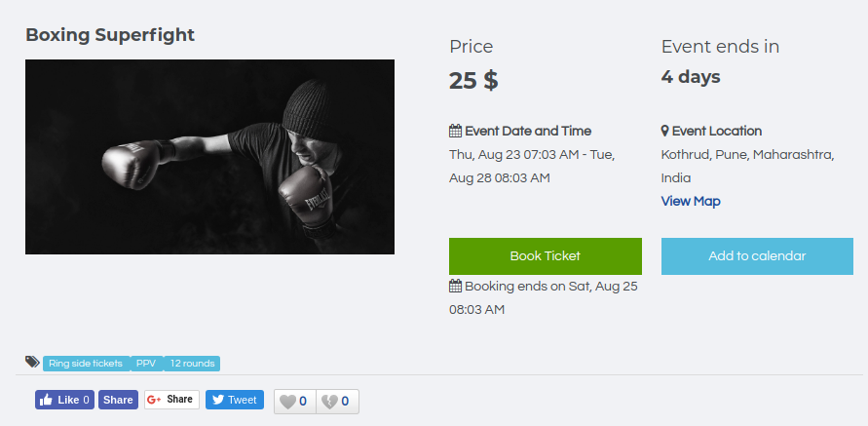868x426 pixels.
Task: Select the Ring side tickets tag
Action: [86, 364]
